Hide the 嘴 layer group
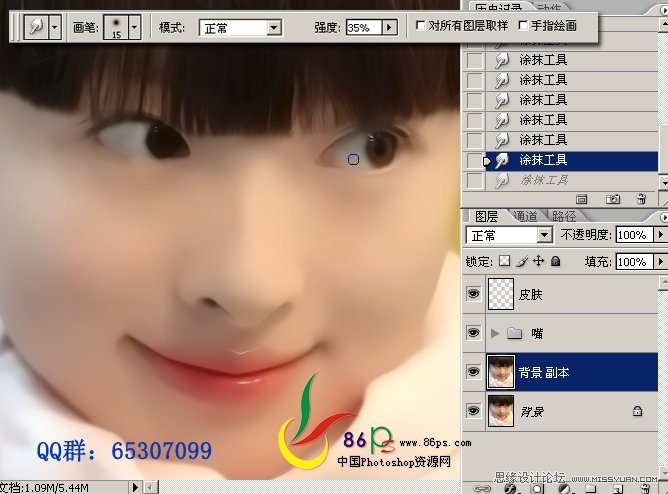The width and height of the screenshot is (668, 494). 473,333
